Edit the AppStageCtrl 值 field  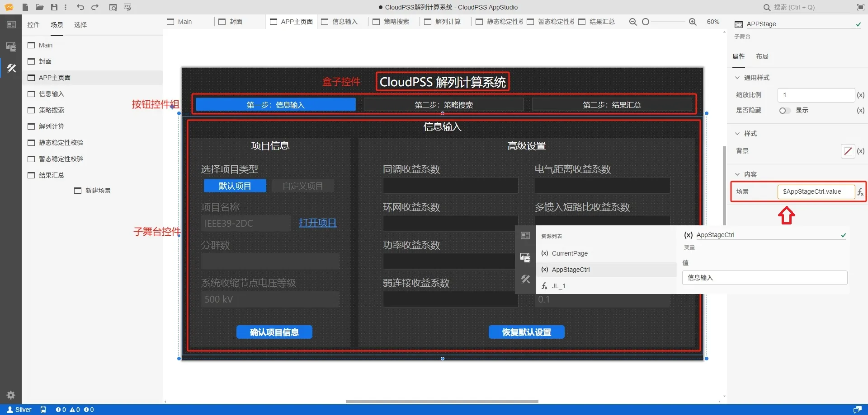pos(764,278)
